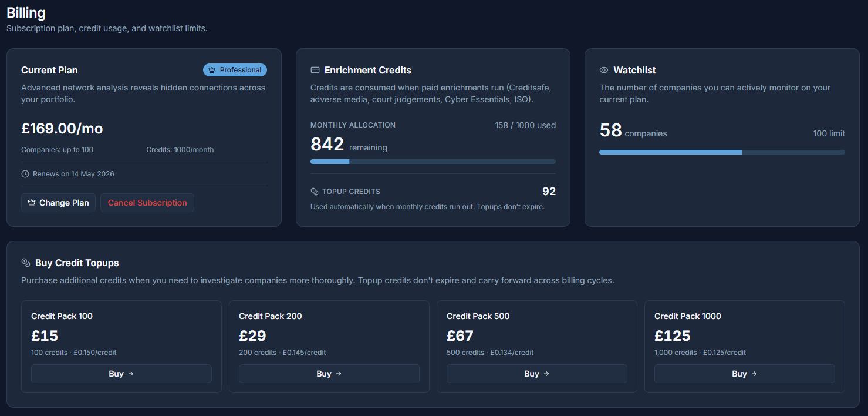This screenshot has width=868, height=416.
Task: Buy the Credit Pack 500
Action: (x=537, y=374)
